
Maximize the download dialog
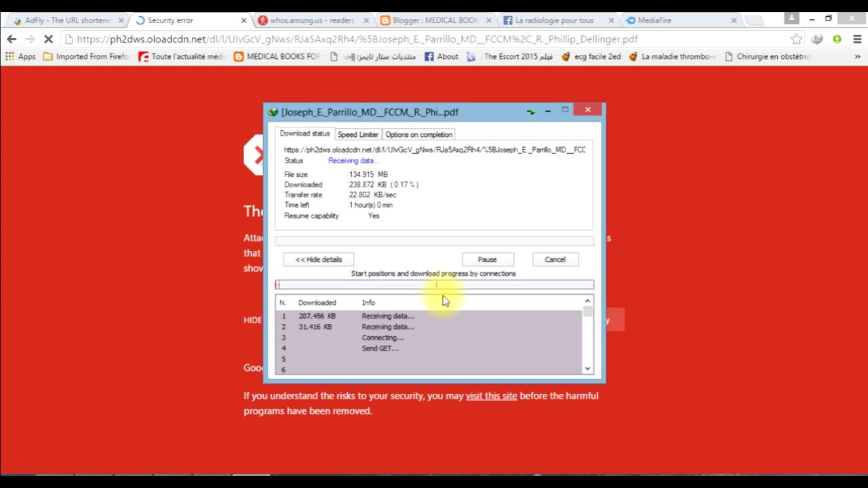pos(565,110)
